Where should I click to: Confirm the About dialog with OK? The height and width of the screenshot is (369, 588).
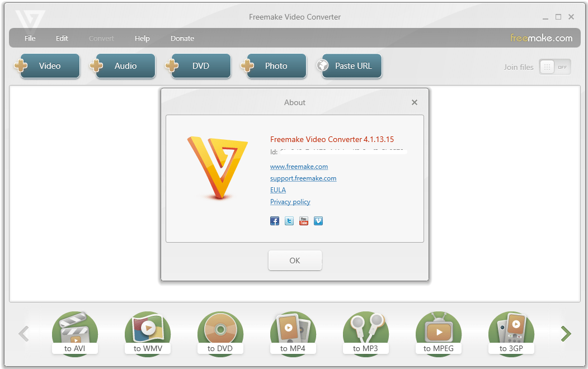295,261
